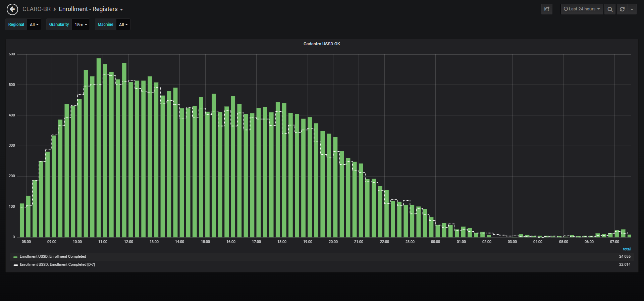Open the Last 24 hours time picker

point(582,9)
